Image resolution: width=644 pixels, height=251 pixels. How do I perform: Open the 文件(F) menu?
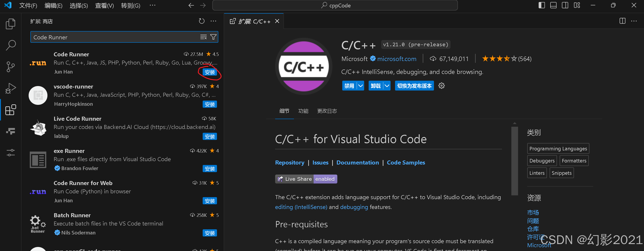[x=28, y=6]
